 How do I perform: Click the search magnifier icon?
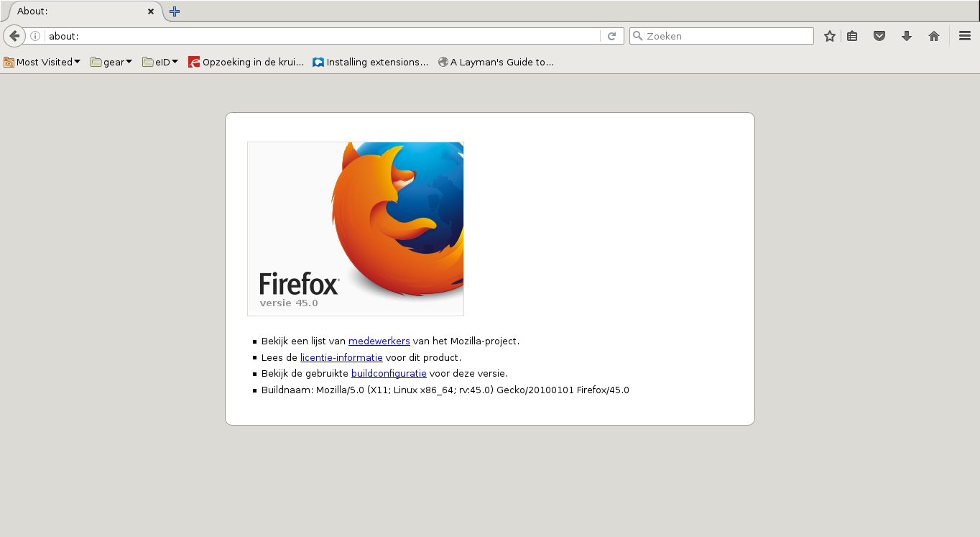[x=637, y=36]
